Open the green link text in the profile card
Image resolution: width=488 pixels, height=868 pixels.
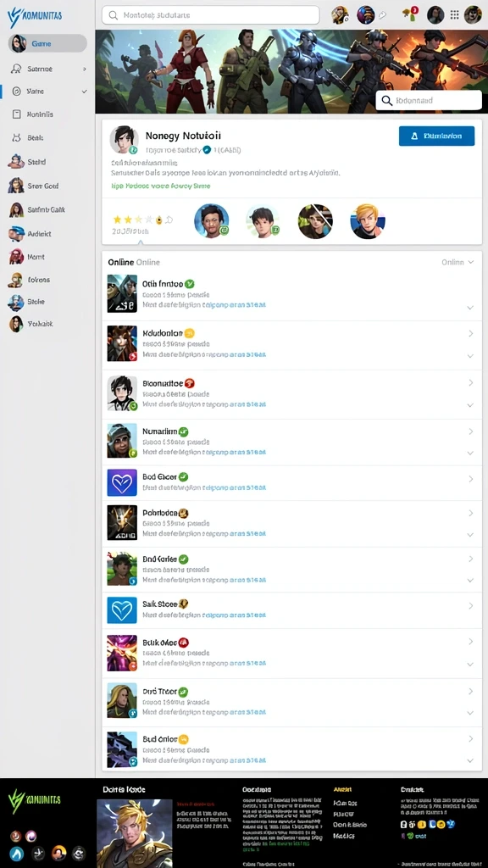coord(161,186)
